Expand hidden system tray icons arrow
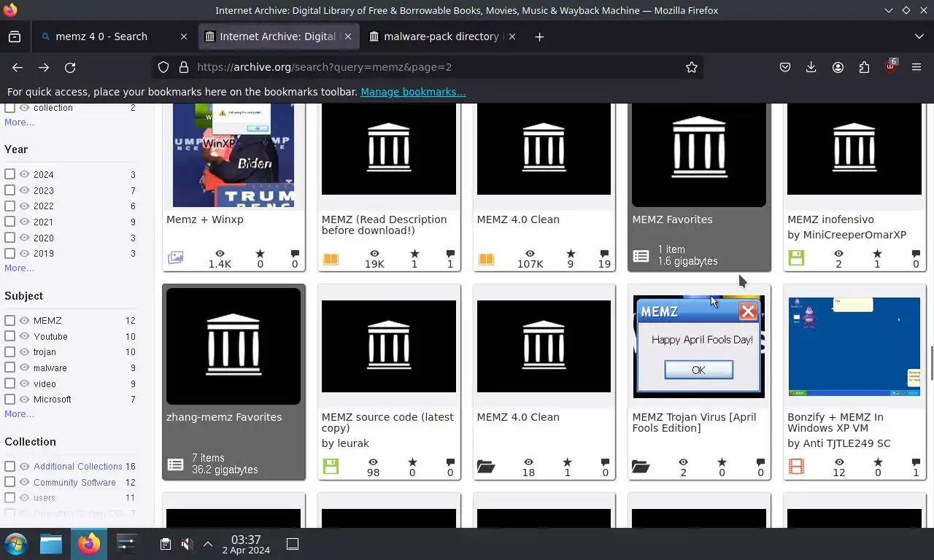934x560 pixels. [208, 544]
